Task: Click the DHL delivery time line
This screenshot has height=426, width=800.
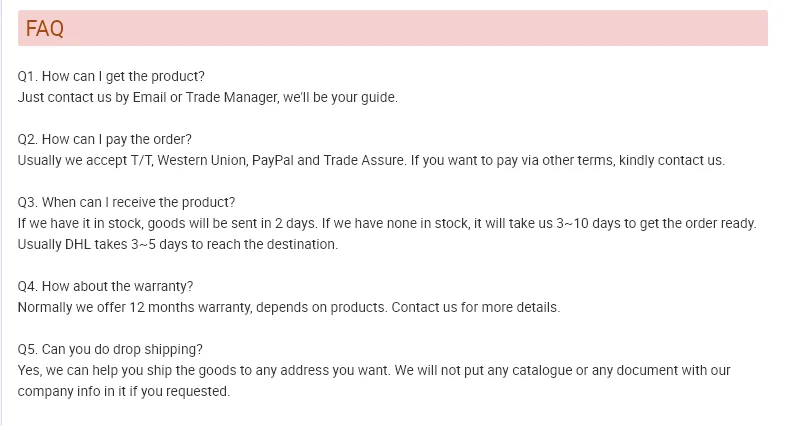Action: tap(178, 244)
